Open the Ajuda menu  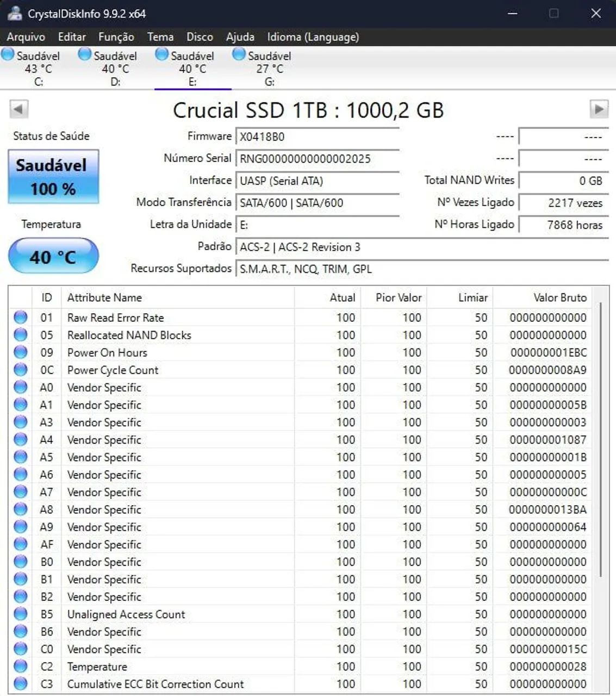[240, 37]
